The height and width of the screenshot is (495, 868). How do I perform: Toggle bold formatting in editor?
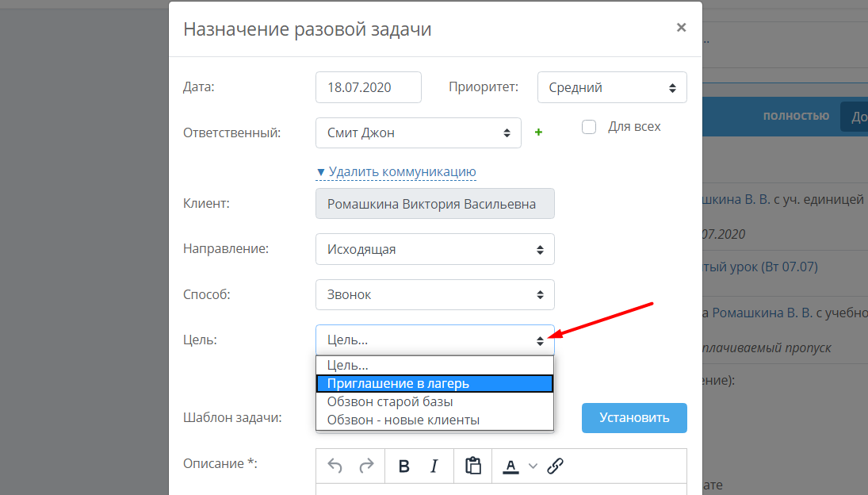coord(404,466)
